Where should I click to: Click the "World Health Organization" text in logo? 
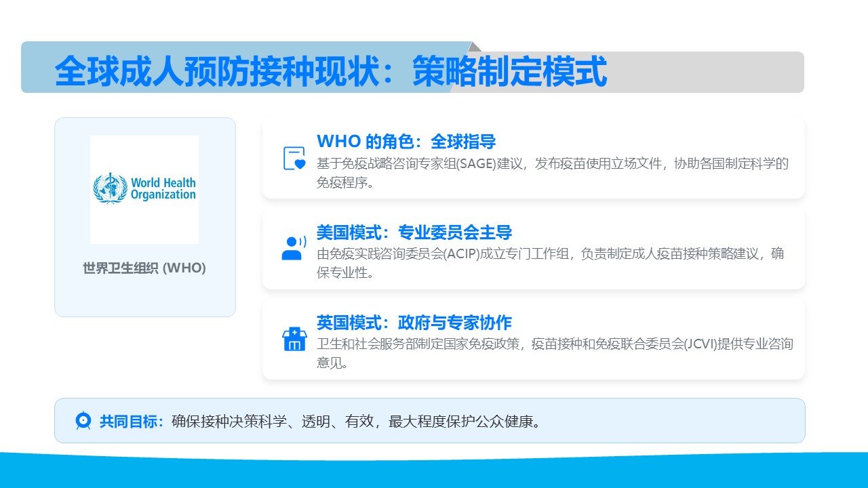[x=163, y=189]
